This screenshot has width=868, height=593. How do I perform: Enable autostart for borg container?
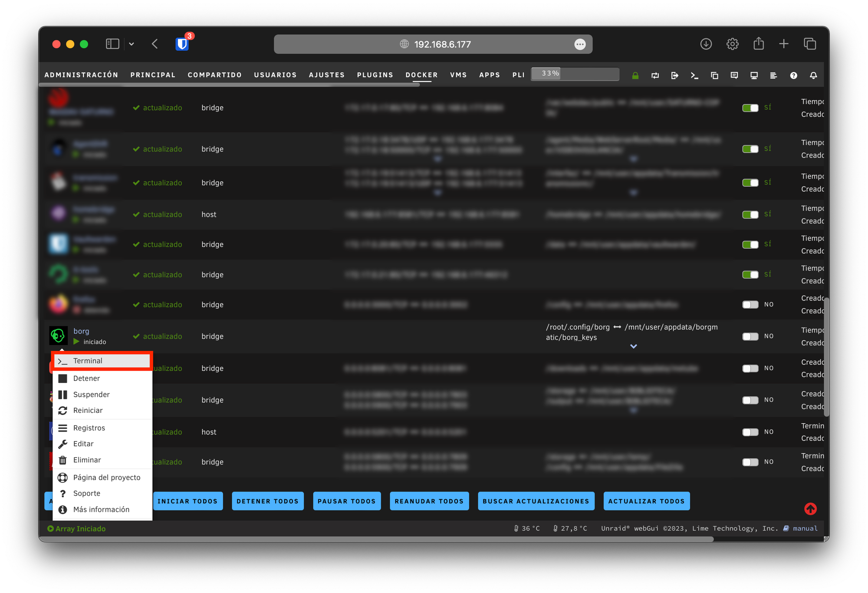click(x=750, y=336)
